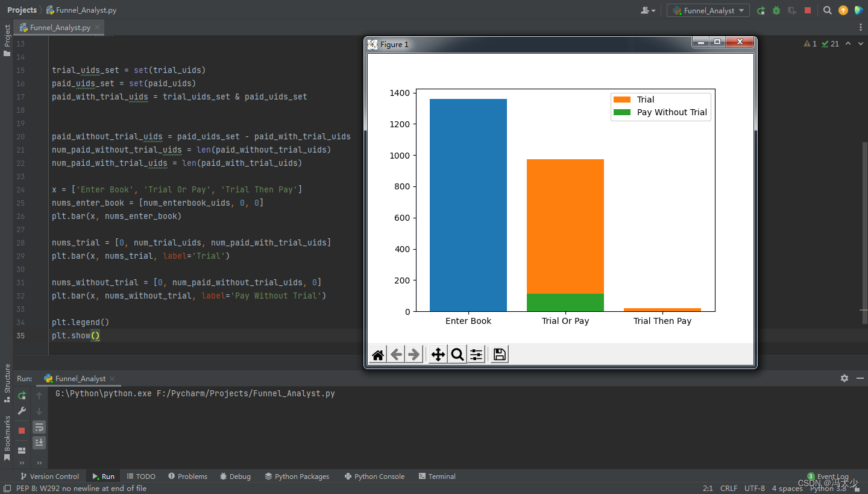
Task: Click orange Trial swatch in chart legend
Action: [x=622, y=100]
